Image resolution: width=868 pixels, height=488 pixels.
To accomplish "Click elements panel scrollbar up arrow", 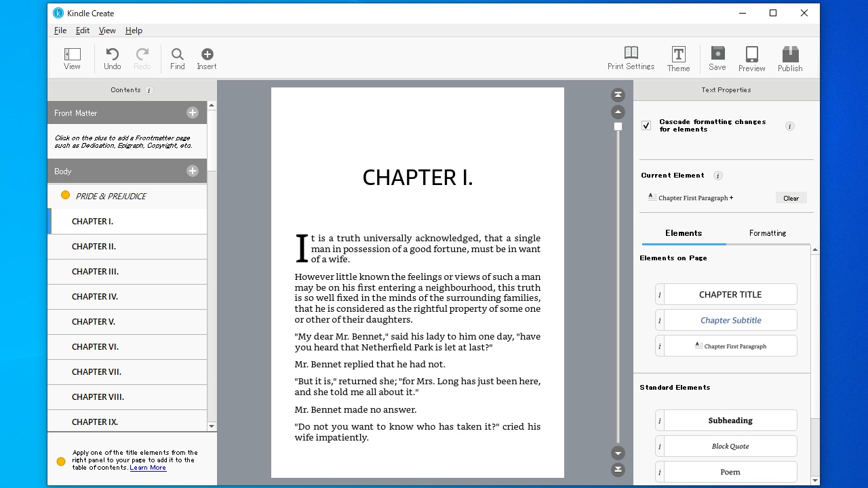I will [x=815, y=250].
